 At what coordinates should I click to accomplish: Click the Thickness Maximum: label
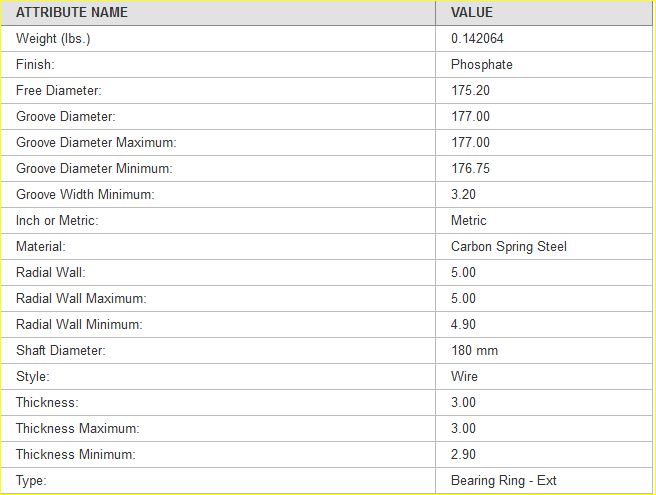tap(77, 428)
